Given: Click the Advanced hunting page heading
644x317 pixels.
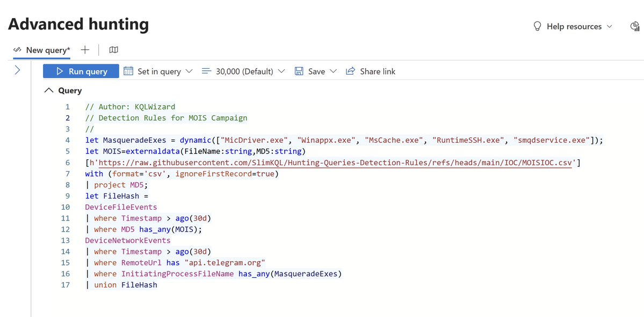Looking at the screenshot, I should (78, 25).
